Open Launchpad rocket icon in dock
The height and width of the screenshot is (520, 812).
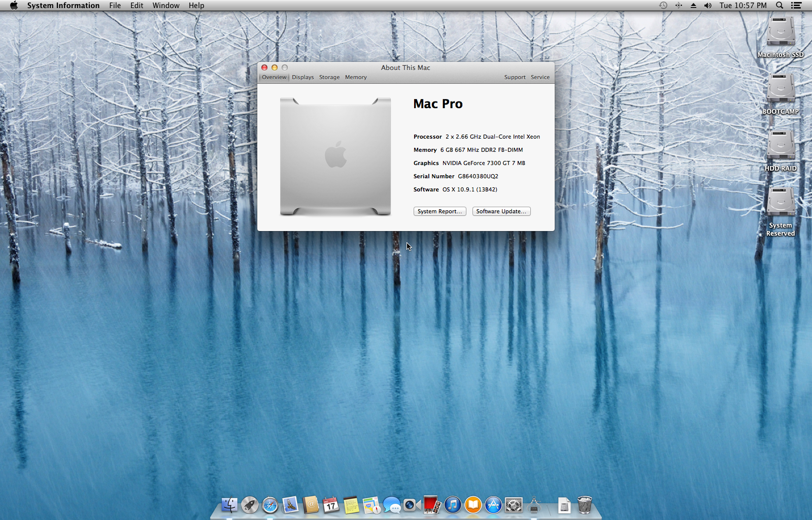click(250, 505)
